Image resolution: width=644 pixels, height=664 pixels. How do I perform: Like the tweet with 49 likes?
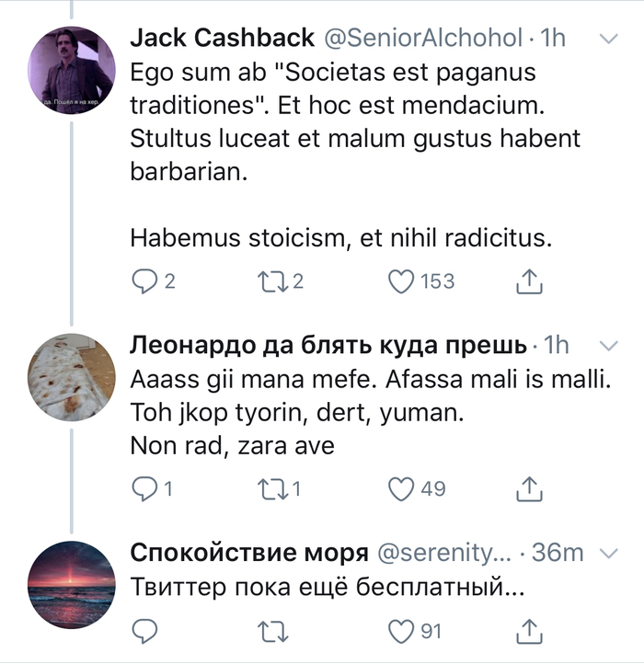(x=401, y=489)
